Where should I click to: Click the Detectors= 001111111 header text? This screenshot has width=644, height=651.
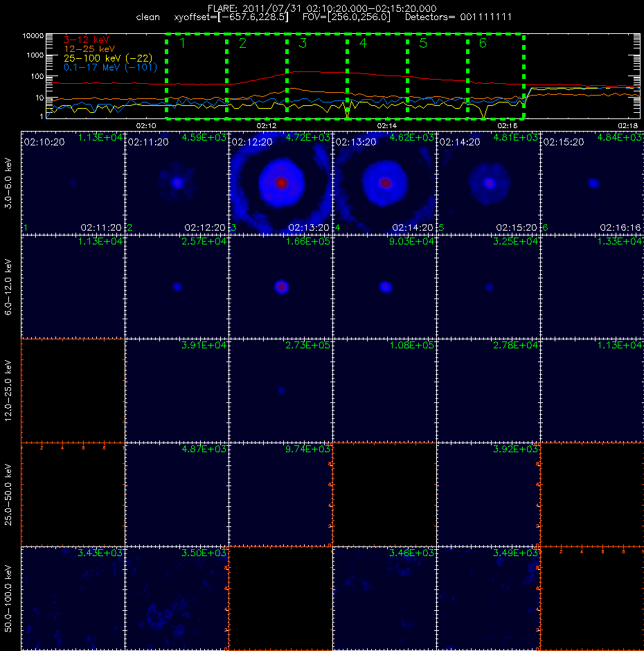(458, 17)
